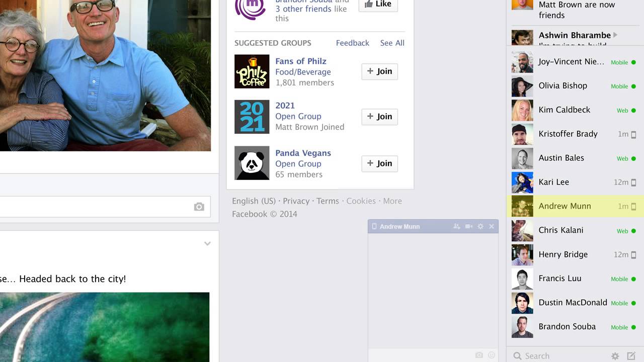Click 'Matt Brown Joined' under 2021 group

(310, 127)
